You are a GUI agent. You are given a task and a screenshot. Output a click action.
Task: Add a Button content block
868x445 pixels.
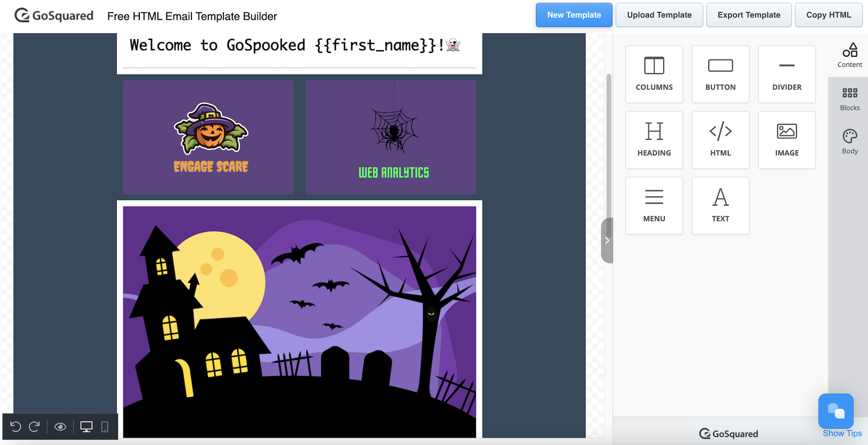[720, 74]
